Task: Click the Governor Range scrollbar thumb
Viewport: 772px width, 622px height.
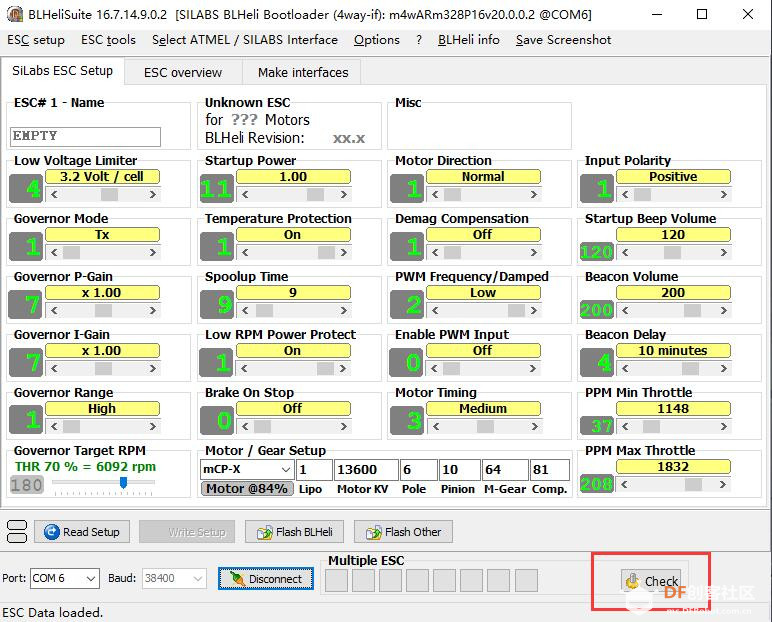Action: tap(71, 426)
